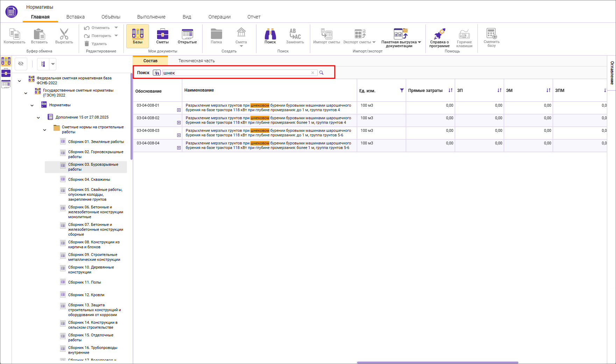Click into the search text field

click(x=236, y=73)
